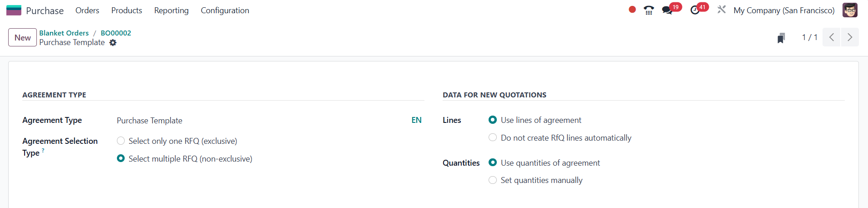868x208 pixels.
Task: Open the VoIP phone icon
Action: (649, 10)
